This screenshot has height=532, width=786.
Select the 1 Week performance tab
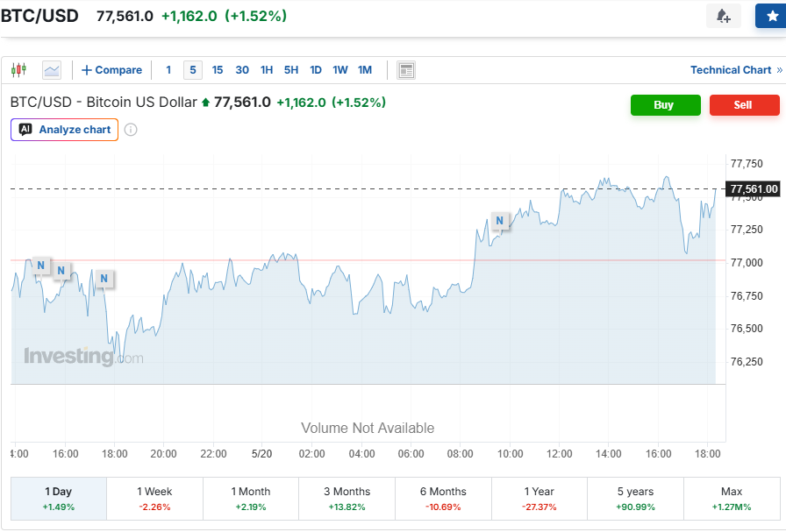coord(155,499)
